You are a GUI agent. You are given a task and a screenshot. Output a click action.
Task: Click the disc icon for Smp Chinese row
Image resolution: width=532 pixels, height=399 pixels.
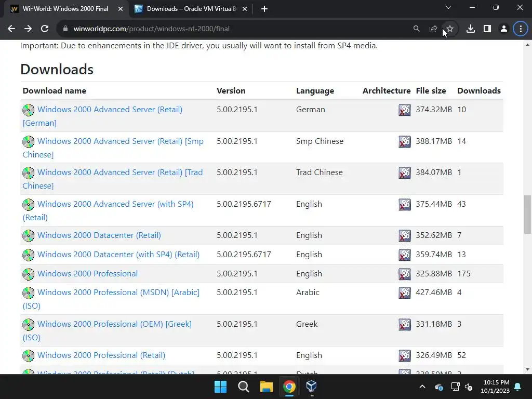pyautogui.click(x=28, y=141)
